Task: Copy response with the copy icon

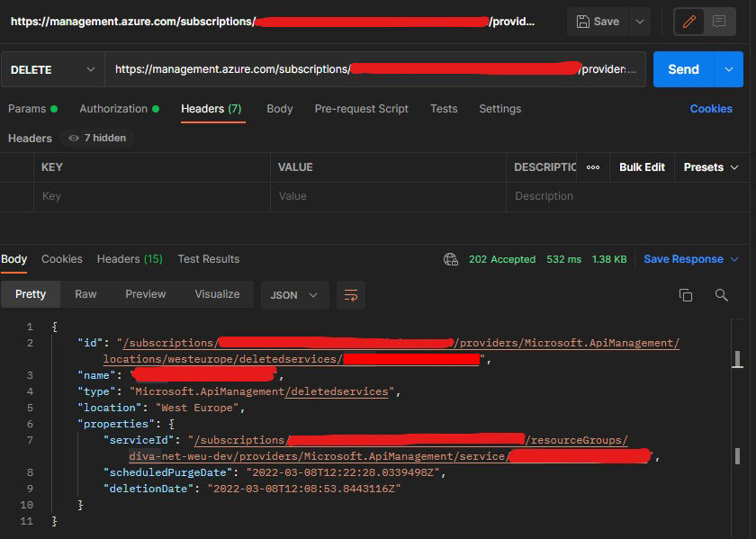Action: pos(686,295)
